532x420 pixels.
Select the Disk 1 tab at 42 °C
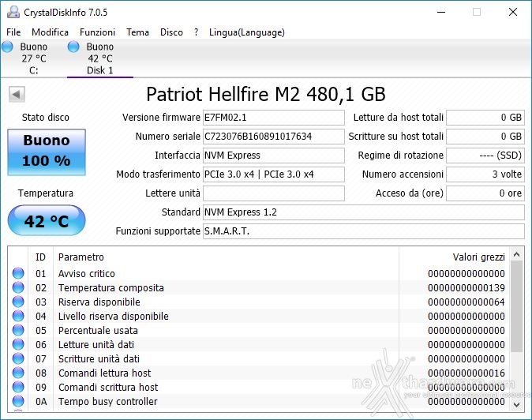point(100,58)
